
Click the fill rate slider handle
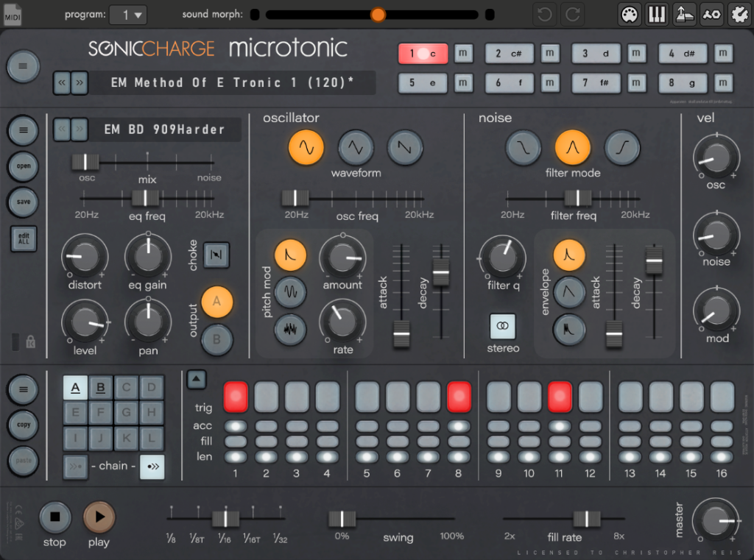pyautogui.click(x=587, y=519)
